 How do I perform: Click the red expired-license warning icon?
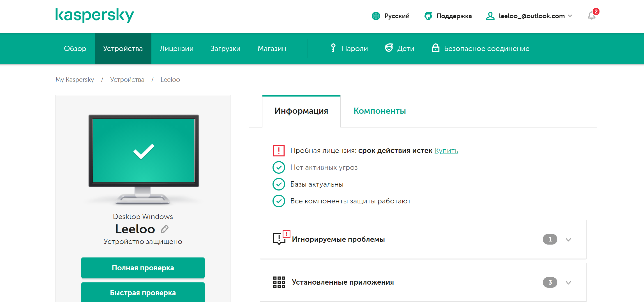point(279,150)
